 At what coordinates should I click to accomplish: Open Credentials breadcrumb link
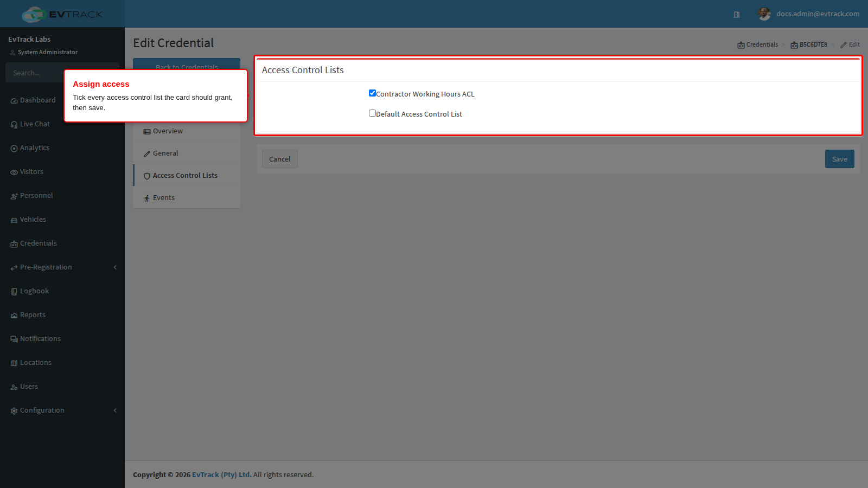click(x=758, y=44)
